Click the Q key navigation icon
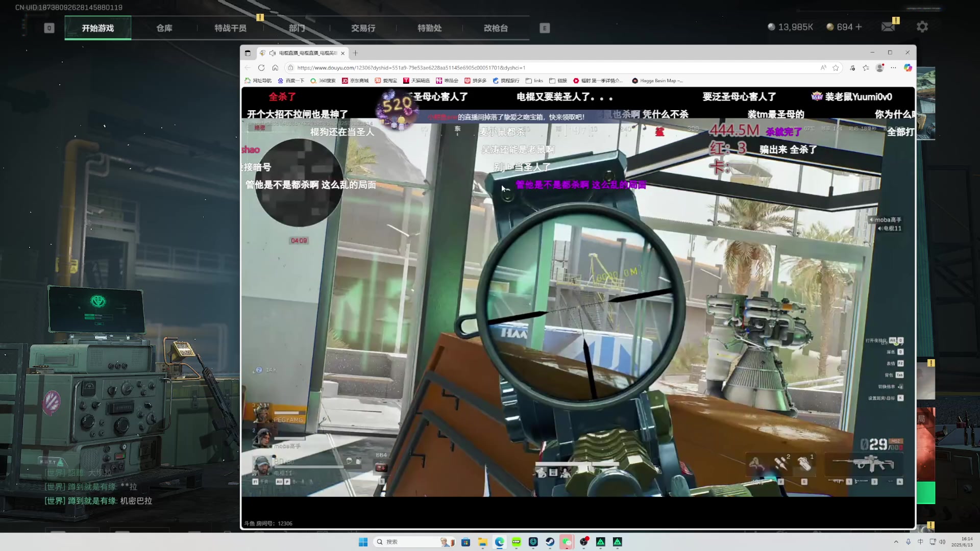980x551 pixels. tap(49, 28)
